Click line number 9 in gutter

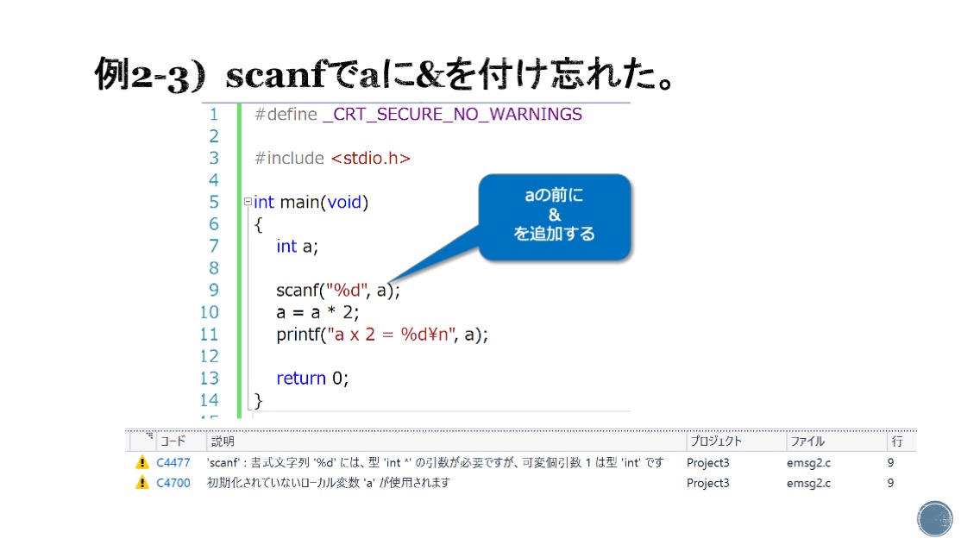click(214, 291)
